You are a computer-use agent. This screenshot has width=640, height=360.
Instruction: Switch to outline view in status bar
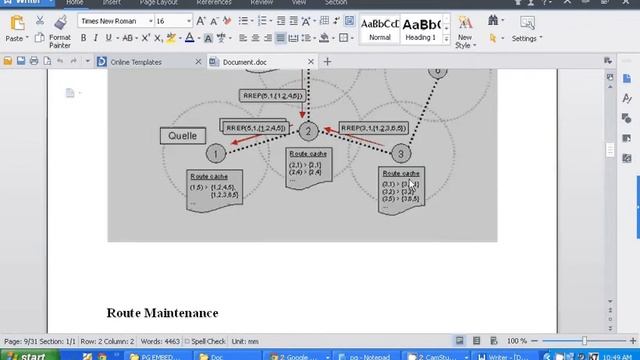(476, 341)
